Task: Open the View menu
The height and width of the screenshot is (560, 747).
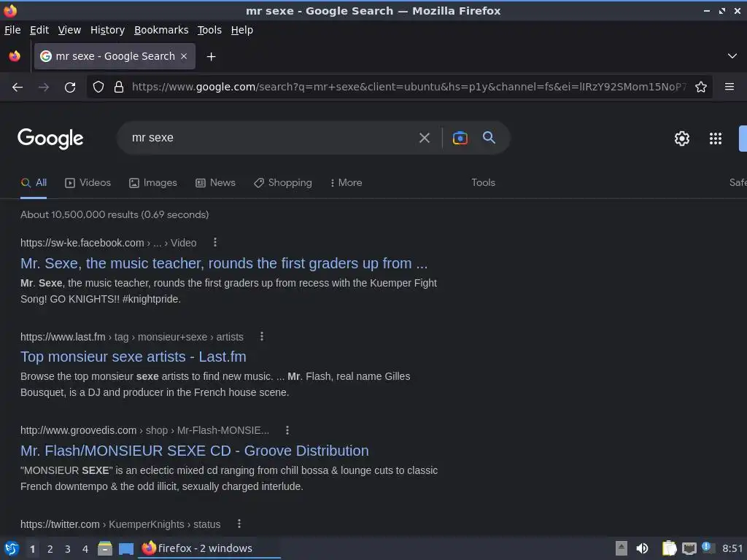Action: 69,30
